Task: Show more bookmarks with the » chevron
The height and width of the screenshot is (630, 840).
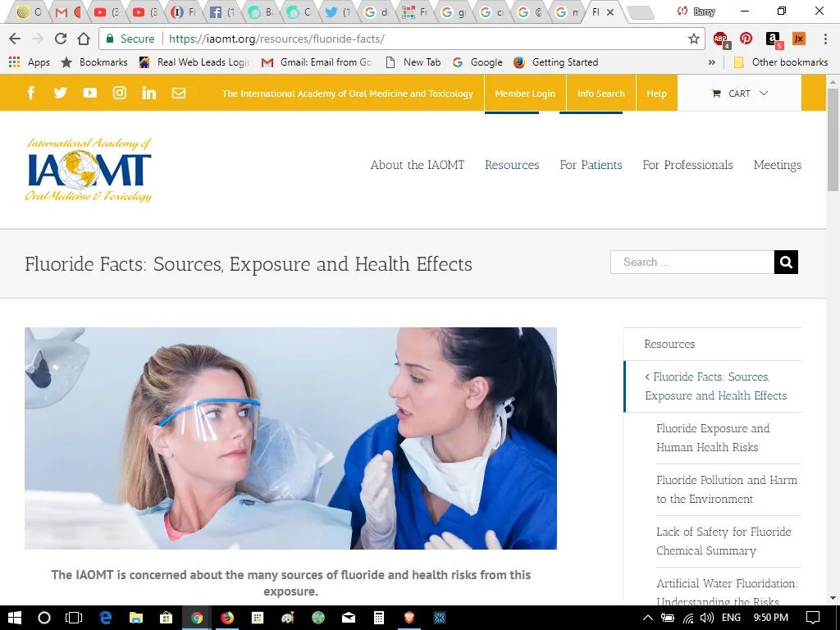Action: [x=711, y=62]
